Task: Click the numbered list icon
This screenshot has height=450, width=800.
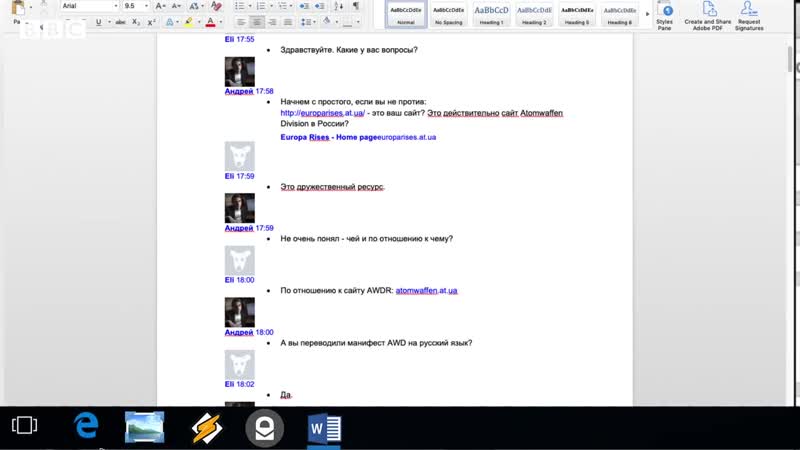Action: pos(261,6)
